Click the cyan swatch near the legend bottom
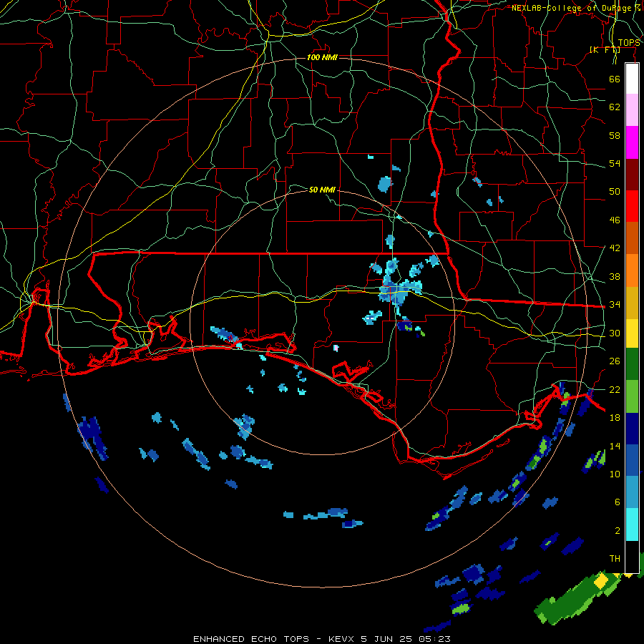Image resolution: width=644 pixels, height=644 pixels. coord(632,525)
